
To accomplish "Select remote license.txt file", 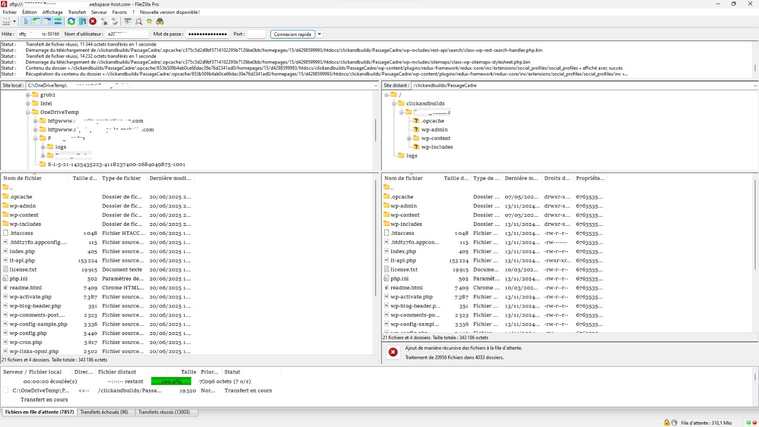I will (x=404, y=270).
